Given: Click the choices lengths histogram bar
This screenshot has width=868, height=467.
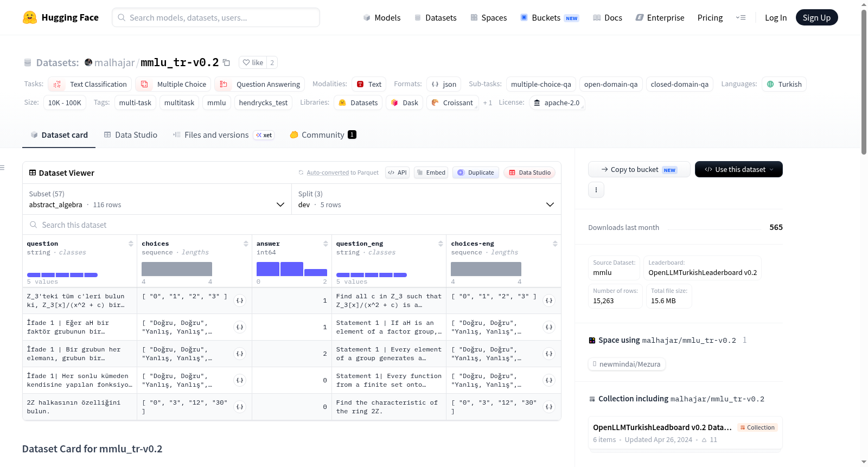Looking at the screenshot, I should coord(177,269).
